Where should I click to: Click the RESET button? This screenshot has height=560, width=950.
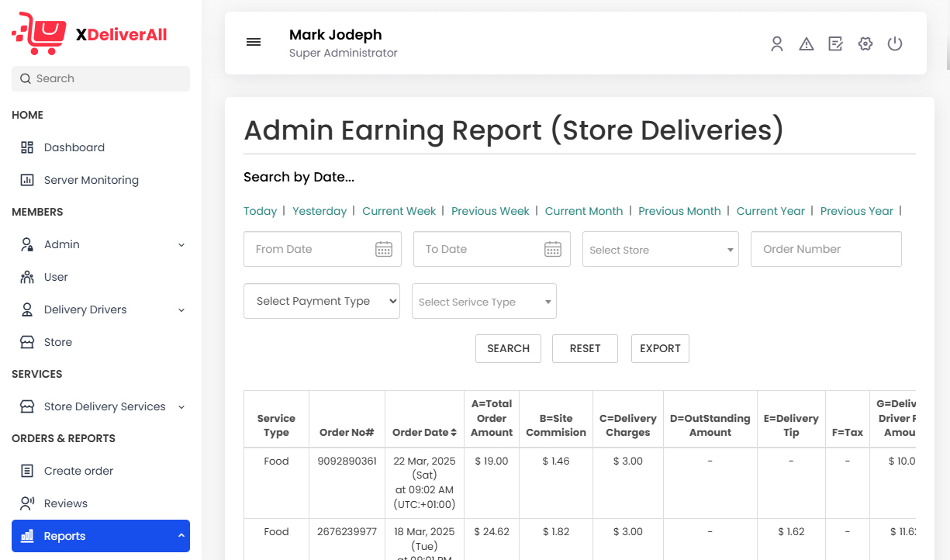click(x=585, y=348)
